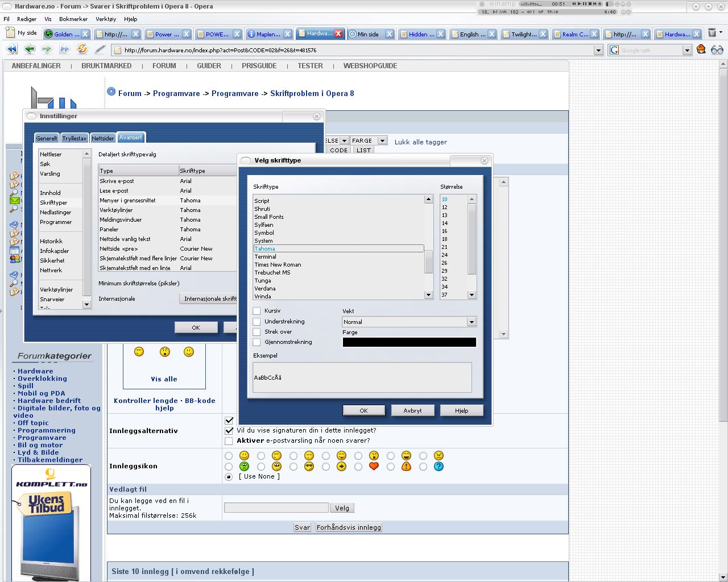Open Google search engine dropdown
Viewport: 728px width, 582px height.
pos(686,50)
